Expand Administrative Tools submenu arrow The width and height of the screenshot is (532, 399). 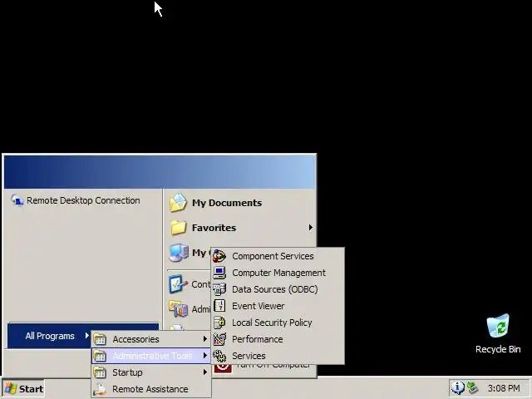tap(205, 356)
